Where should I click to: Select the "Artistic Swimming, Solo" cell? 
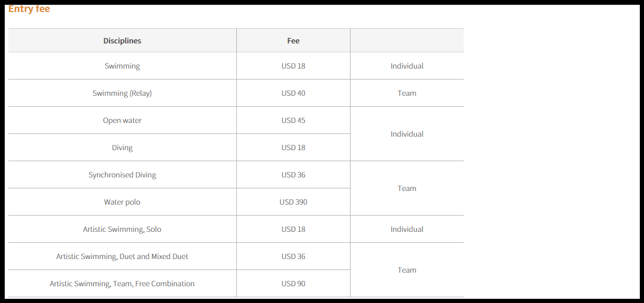pos(122,229)
